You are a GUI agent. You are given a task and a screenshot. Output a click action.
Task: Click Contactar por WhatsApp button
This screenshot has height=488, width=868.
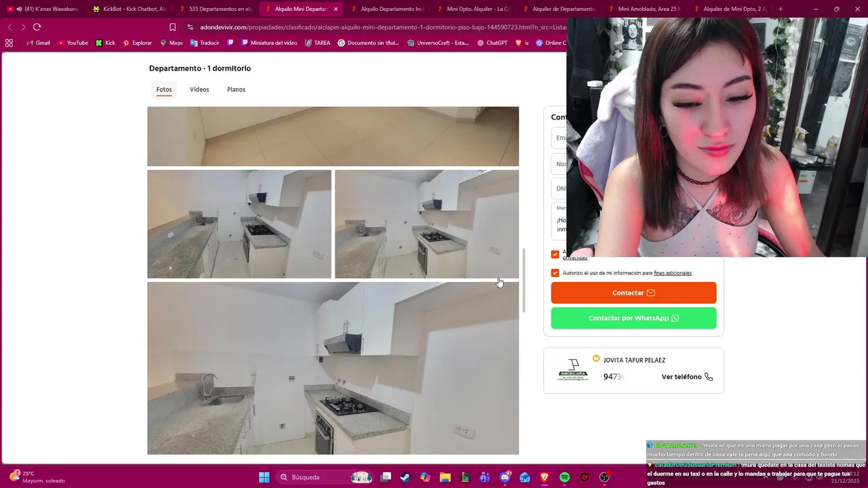click(633, 318)
